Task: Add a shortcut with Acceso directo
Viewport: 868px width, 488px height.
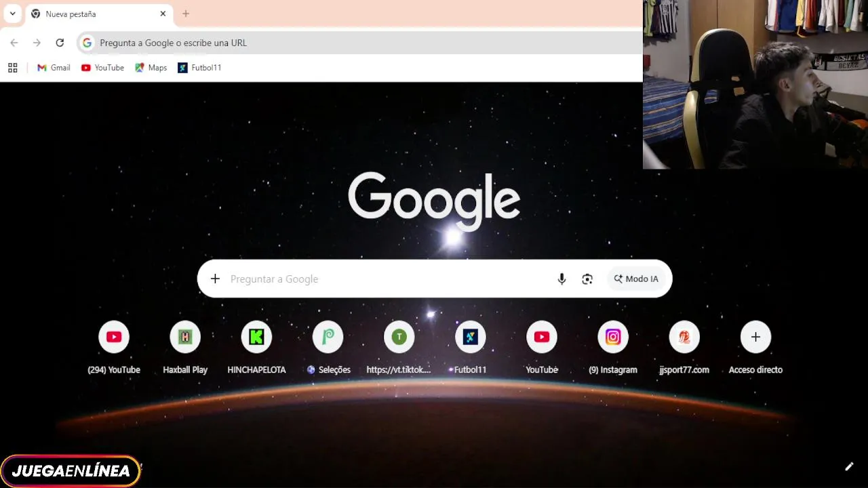Action: tap(755, 348)
